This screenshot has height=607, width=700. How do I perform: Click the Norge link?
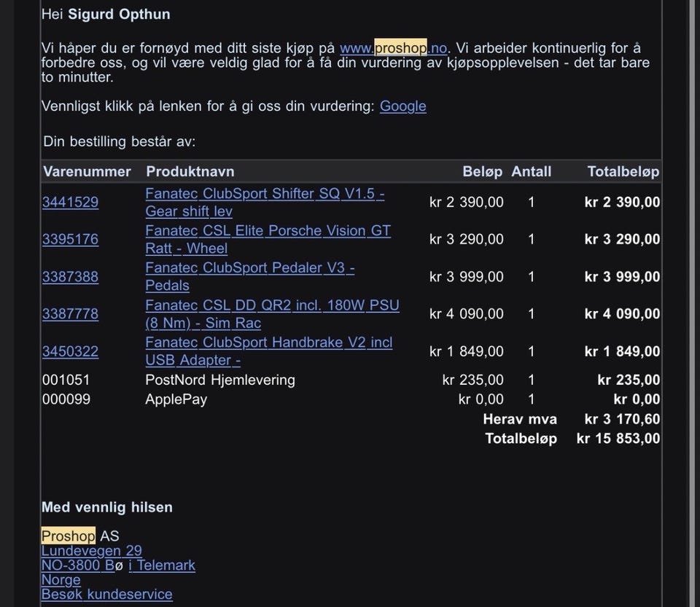pyautogui.click(x=61, y=579)
